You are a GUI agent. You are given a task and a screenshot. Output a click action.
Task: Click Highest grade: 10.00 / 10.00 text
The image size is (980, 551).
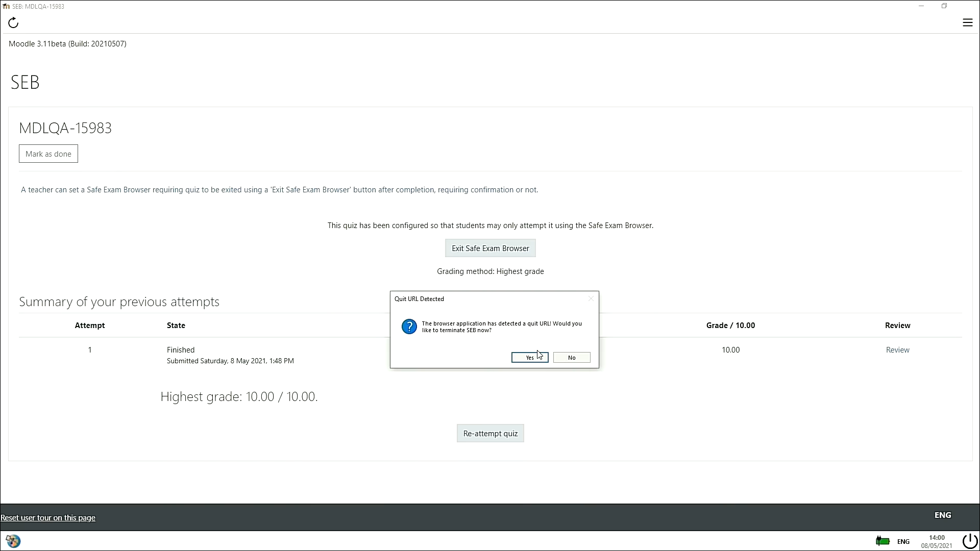click(x=239, y=397)
